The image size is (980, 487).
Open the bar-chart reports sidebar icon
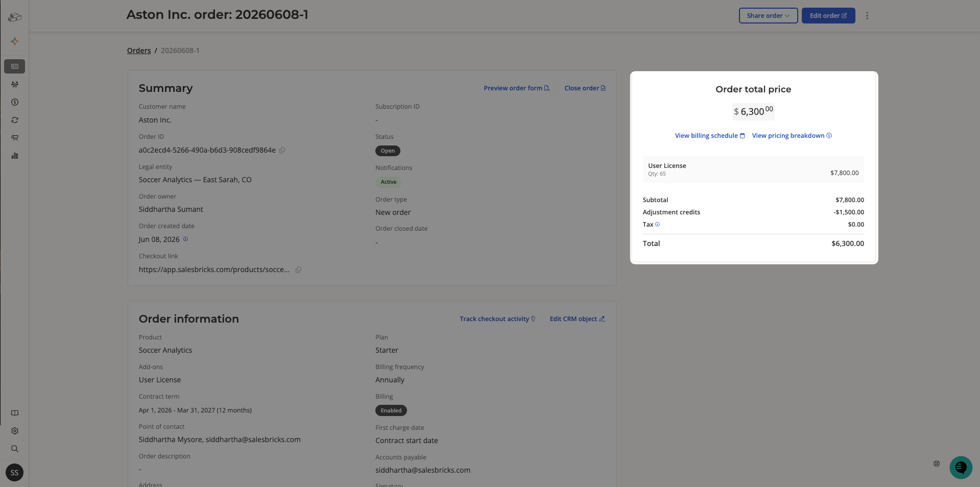[15, 156]
